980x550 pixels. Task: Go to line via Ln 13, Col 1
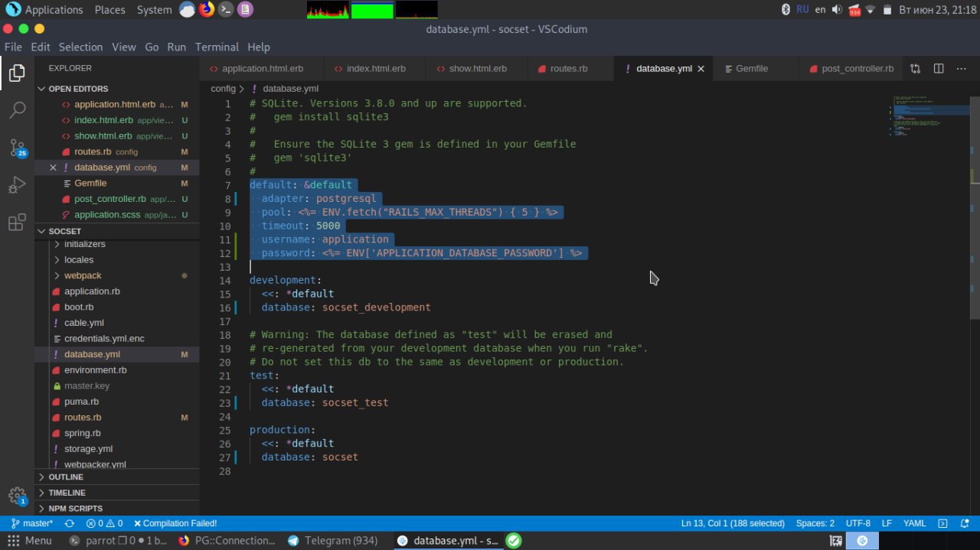(733, 523)
